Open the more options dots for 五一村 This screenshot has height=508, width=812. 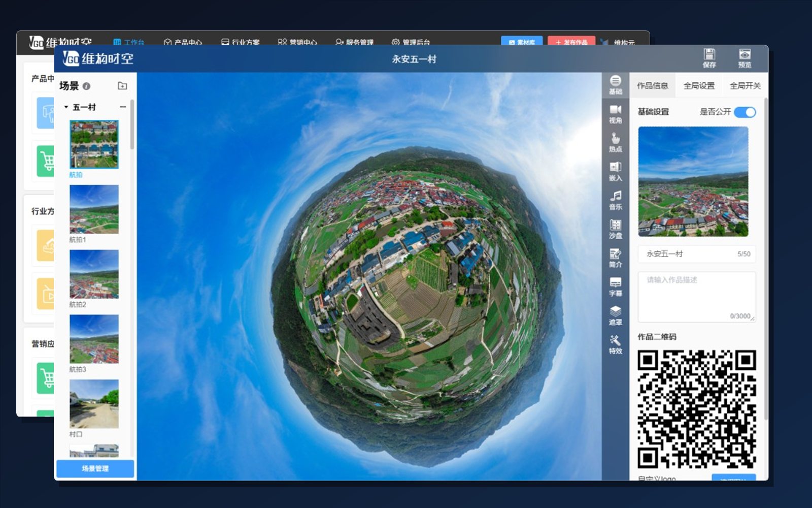[x=123, y=107]
